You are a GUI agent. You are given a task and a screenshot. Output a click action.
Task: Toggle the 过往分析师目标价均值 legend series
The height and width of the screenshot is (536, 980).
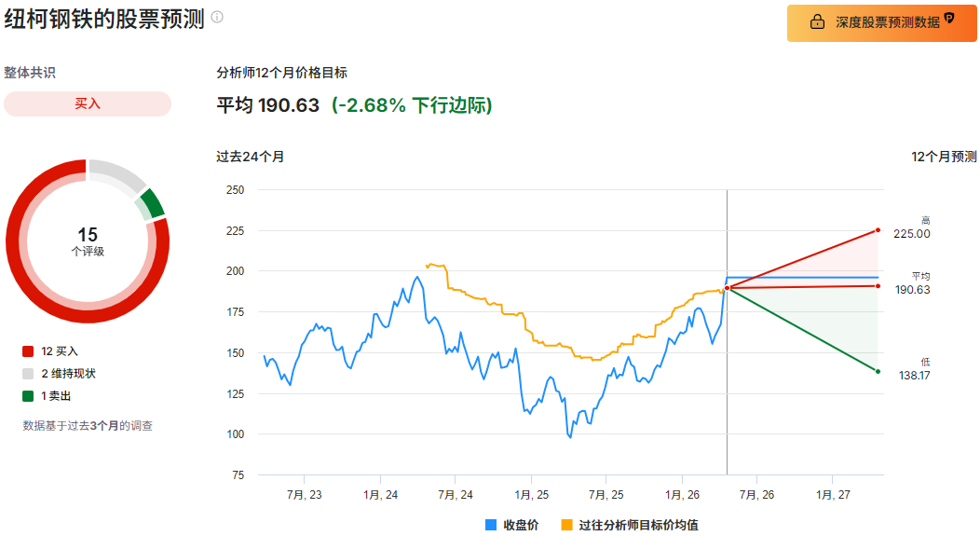coord(630,525)
